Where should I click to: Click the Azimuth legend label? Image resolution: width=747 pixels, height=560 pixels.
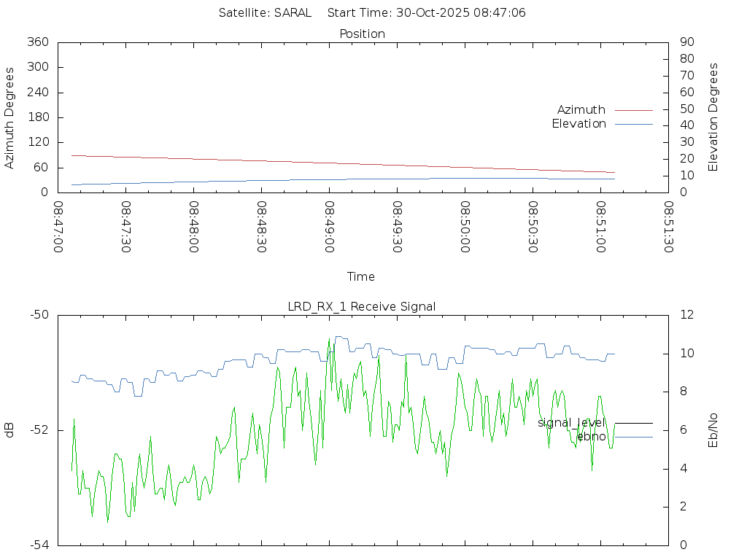(581, 110)
